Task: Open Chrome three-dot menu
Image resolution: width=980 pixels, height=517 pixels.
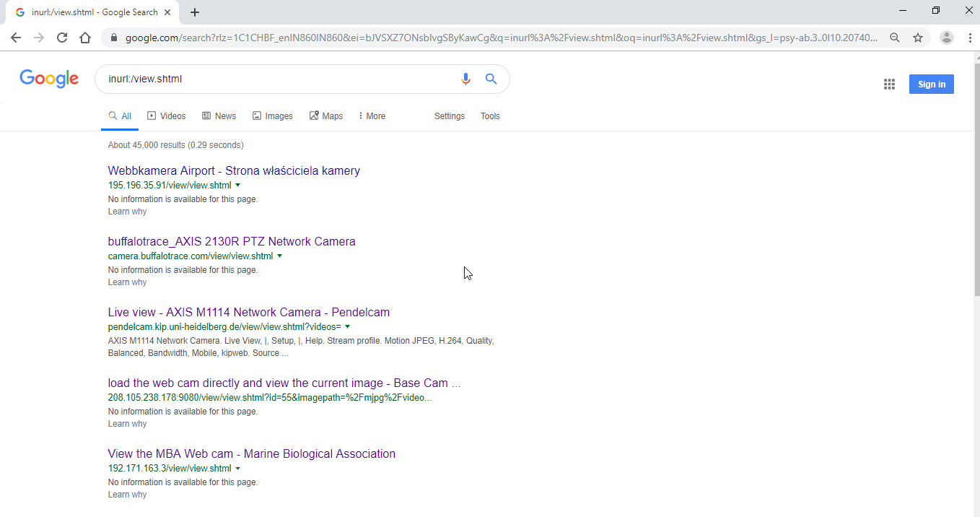Action: coord(969,38)
